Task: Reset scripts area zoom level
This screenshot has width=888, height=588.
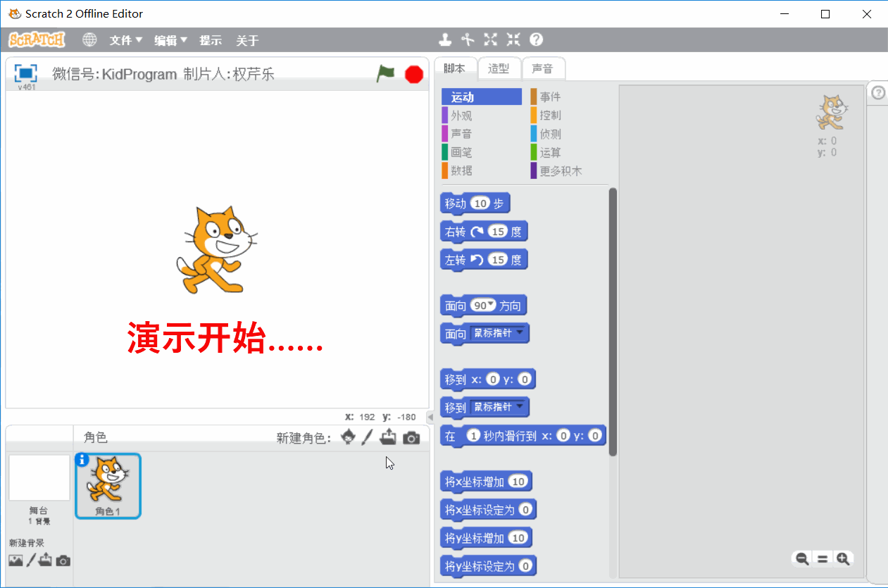Action: (x=823, y=558)
